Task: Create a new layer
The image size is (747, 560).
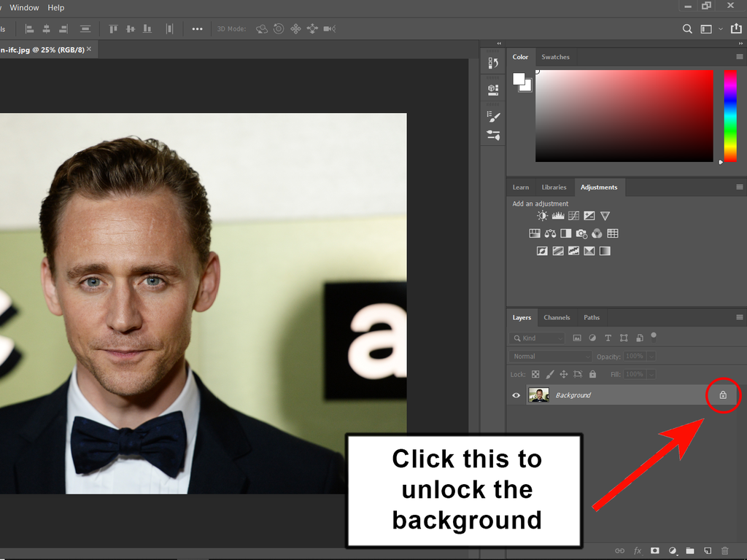Action: click(x=707, y=551)
